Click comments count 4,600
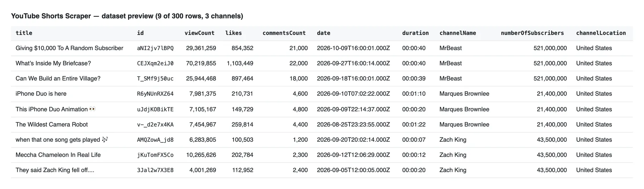The height and width of the screenshot is (189, 644). point(300,94)
